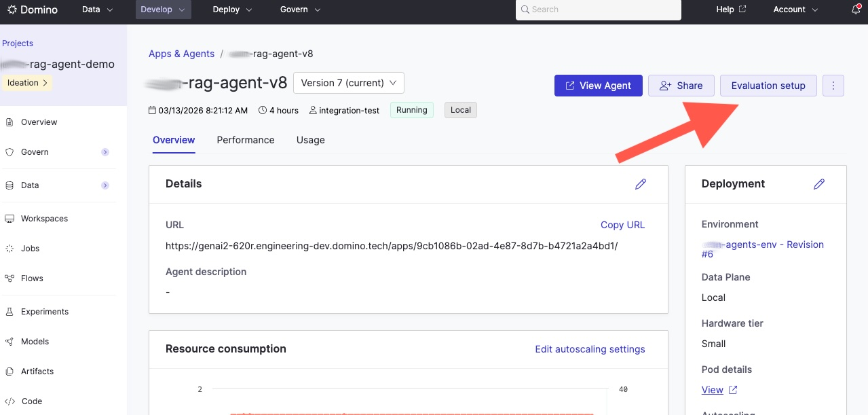Open the Version 7 (current) dropdown

click(x=349, y=83)
